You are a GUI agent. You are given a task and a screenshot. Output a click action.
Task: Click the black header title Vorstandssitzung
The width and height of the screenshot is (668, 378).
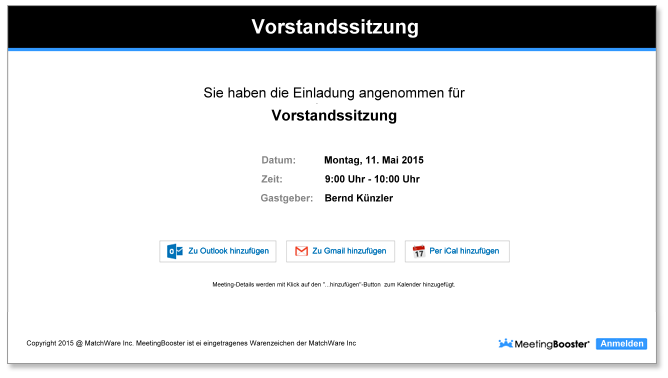[x=335, y=27]
